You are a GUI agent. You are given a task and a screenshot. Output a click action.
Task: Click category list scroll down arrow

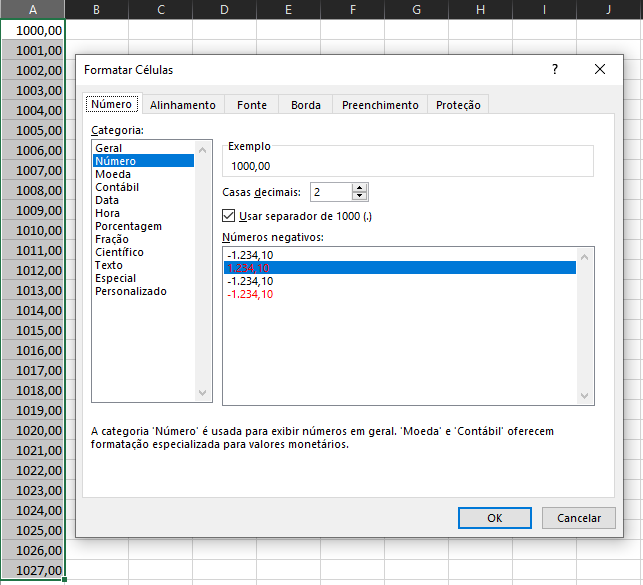click(x=202, y=392)
